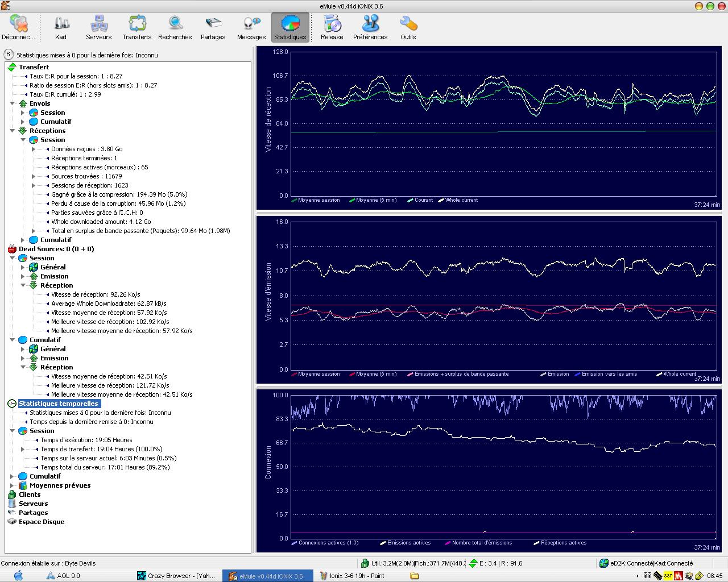This screenshot has width=728, height=582.
Task: Expand Total en surplus de bande passante
Action: pyautogui.click(x=34, y=231)
